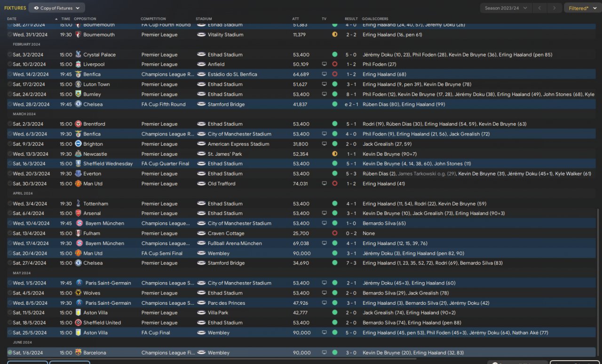The height and width of the screenshot is (364, 602).
Task: Click the Everton club badge
Action: click(x=78, y=174)
